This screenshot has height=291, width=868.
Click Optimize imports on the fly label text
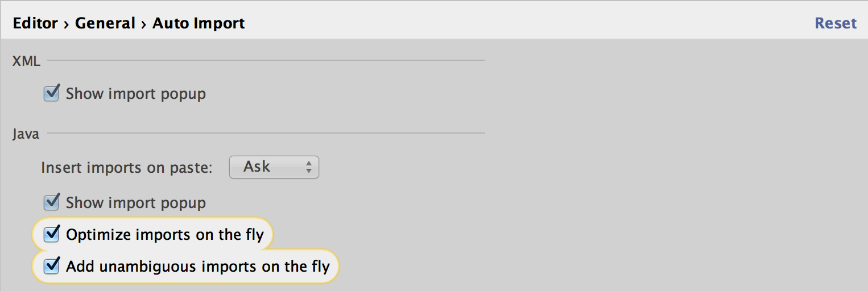tap(165, 235)
